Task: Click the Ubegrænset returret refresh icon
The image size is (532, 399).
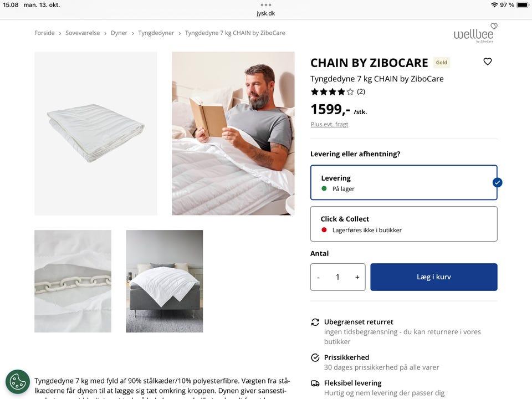Action: 315,322
